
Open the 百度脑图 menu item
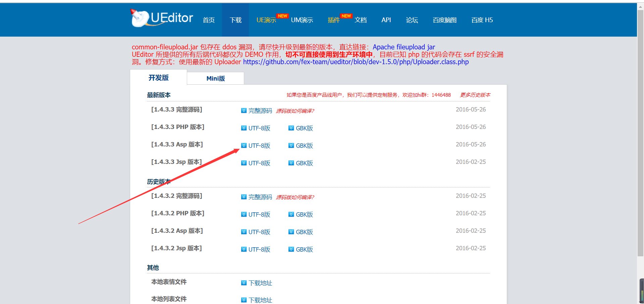(x=445, y=20)
